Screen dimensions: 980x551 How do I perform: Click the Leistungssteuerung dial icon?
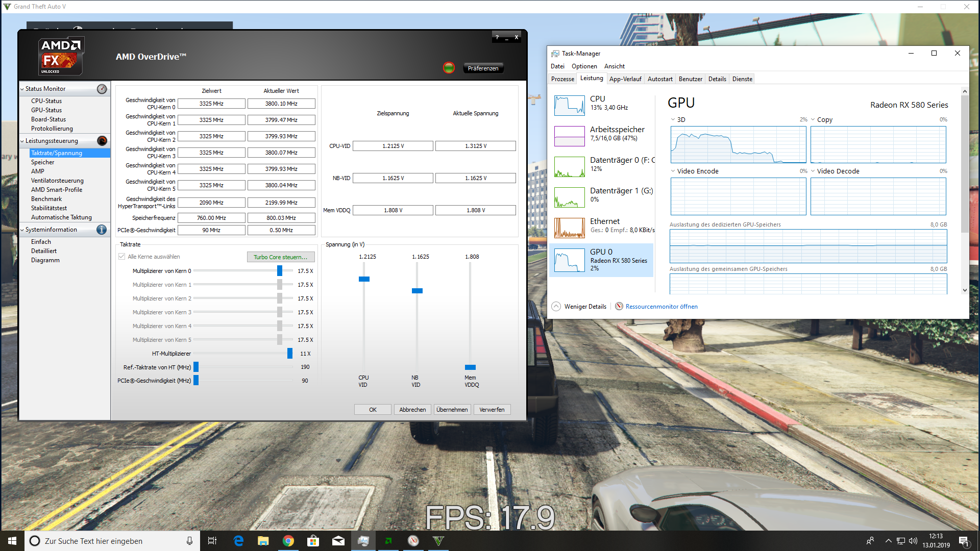(x=102, y=141)
